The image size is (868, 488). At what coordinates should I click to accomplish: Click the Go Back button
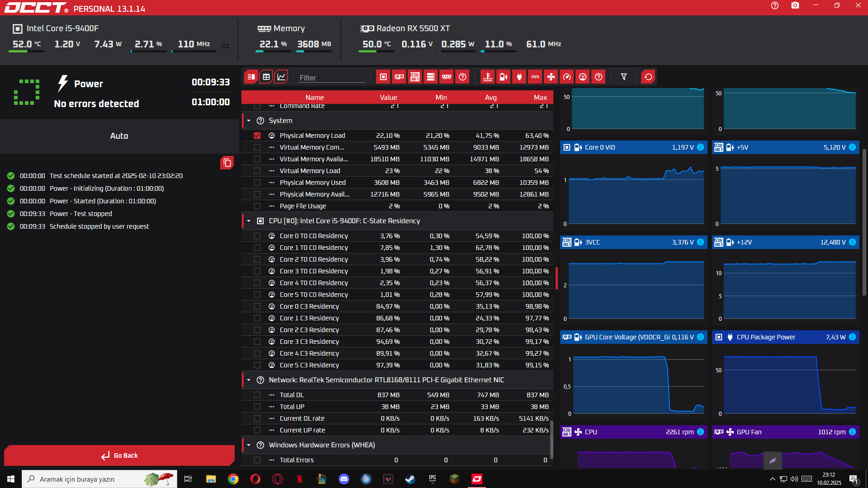point(119,455)
